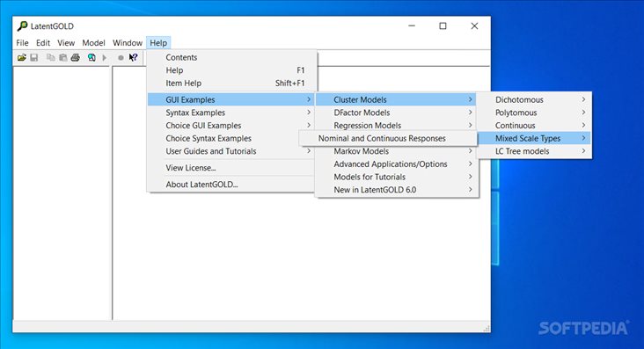Screen dimensions: 644x349
Task: Choose Contents from the Help menu
Action: [x=232, y=57]
